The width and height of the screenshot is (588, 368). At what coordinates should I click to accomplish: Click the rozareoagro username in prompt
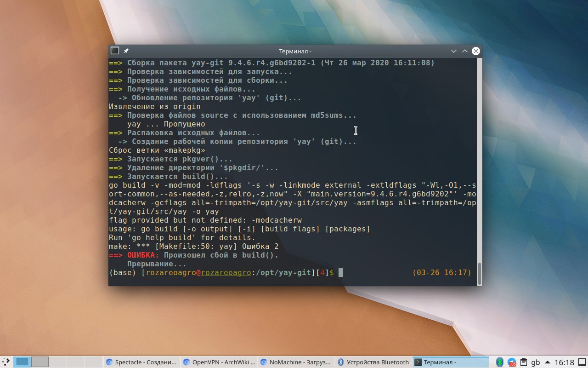click(171, 273)
